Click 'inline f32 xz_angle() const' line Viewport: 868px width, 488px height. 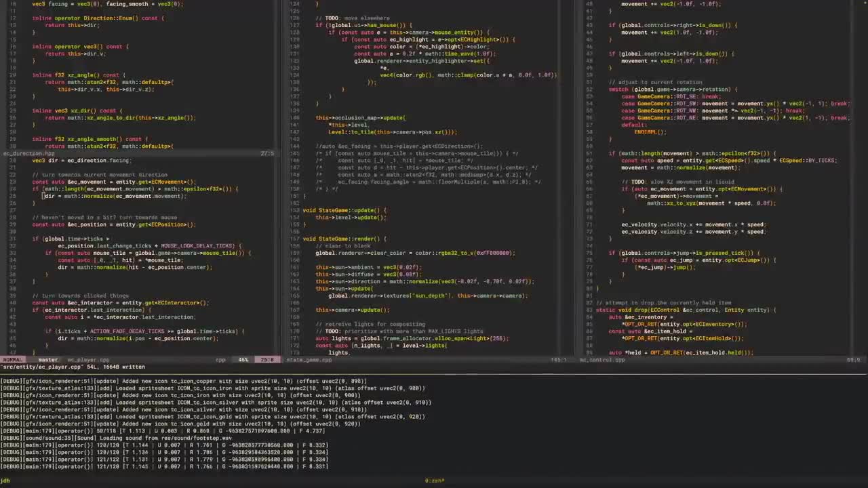click(x=78, y=75)
